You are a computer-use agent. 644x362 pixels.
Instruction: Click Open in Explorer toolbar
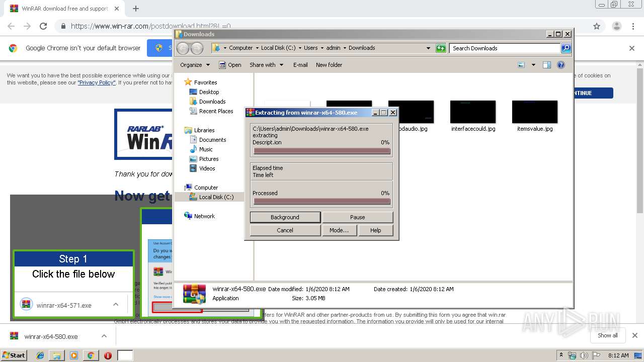point(230,65)
